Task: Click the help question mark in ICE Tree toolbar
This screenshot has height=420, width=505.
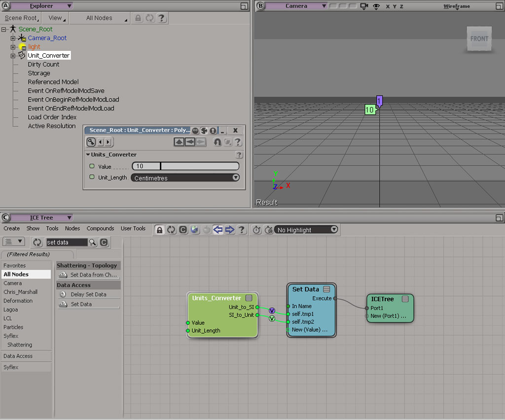Action: [242, 230]
